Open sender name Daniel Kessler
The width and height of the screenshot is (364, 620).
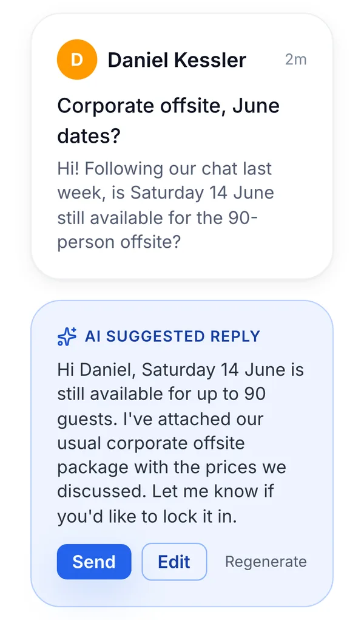click(x=177, y=60)
